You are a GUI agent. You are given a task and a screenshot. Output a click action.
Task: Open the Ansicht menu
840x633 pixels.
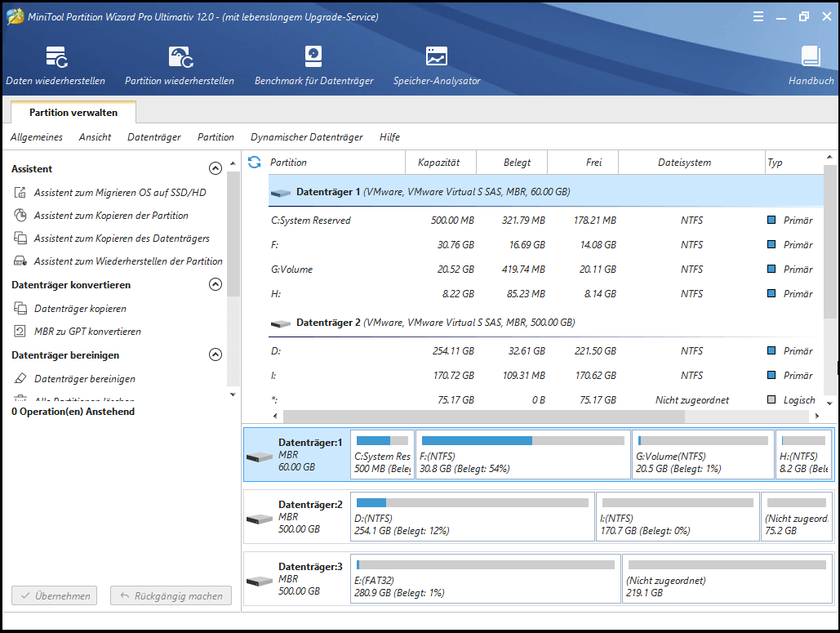(95, 137)
